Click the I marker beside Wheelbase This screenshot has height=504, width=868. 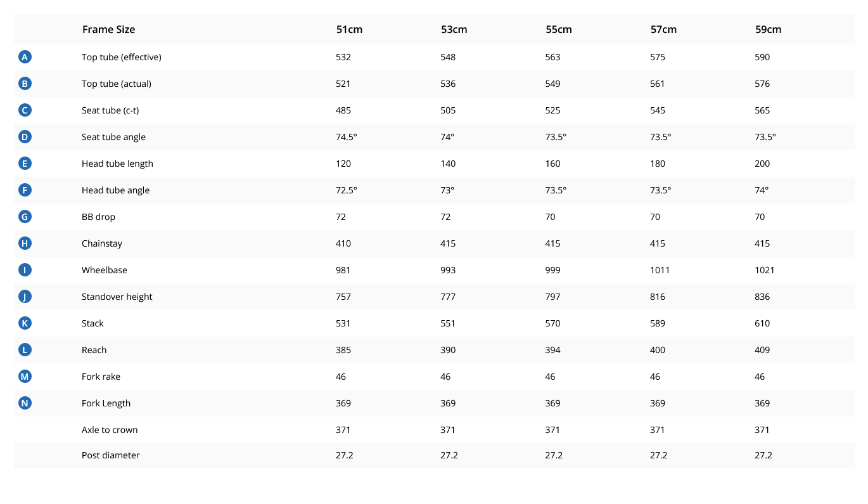click(x=25, y=270)
